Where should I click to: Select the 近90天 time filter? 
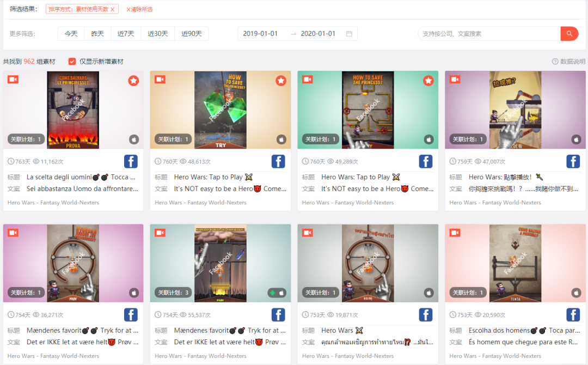tap(192, 34)
